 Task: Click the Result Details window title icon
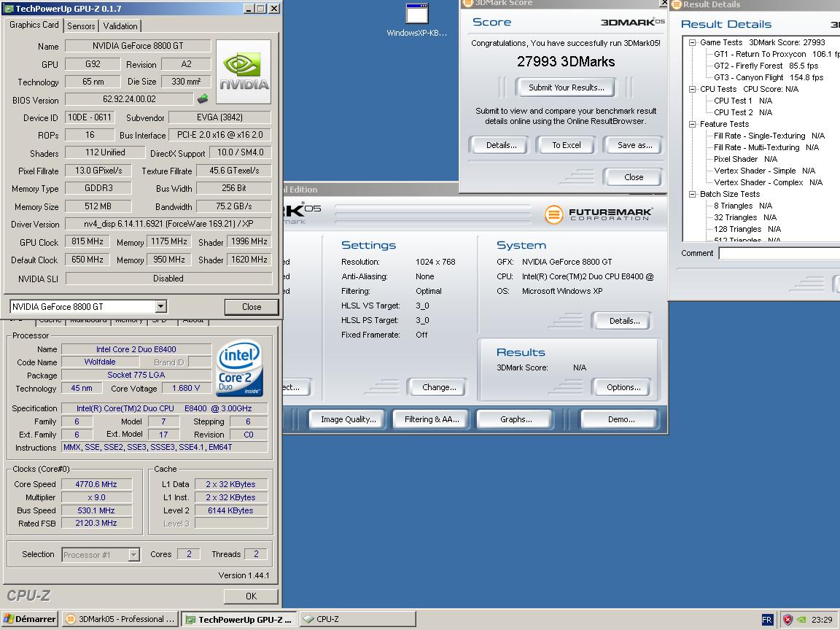tap(676, 4)
